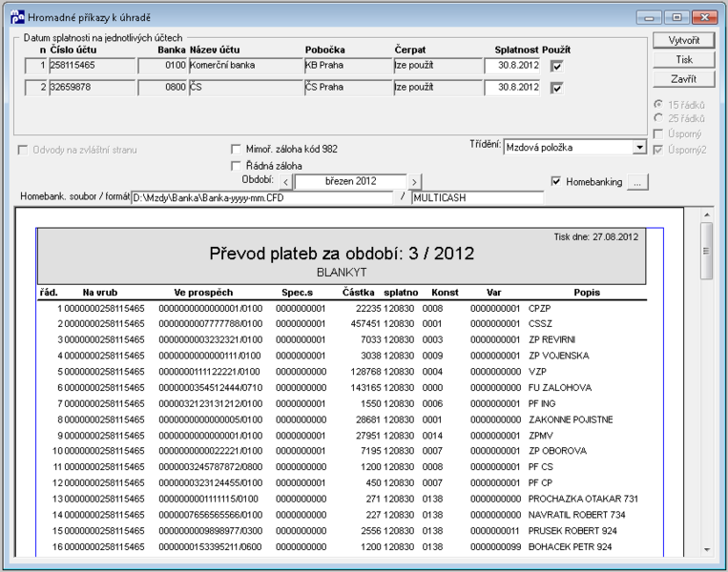
Task: Click the application icon in title bar
Action: [x=17, y=17]
